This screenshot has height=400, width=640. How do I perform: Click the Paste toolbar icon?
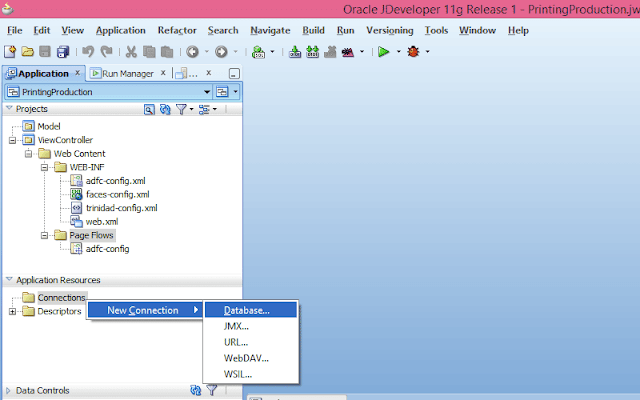(x=167, y=51)
